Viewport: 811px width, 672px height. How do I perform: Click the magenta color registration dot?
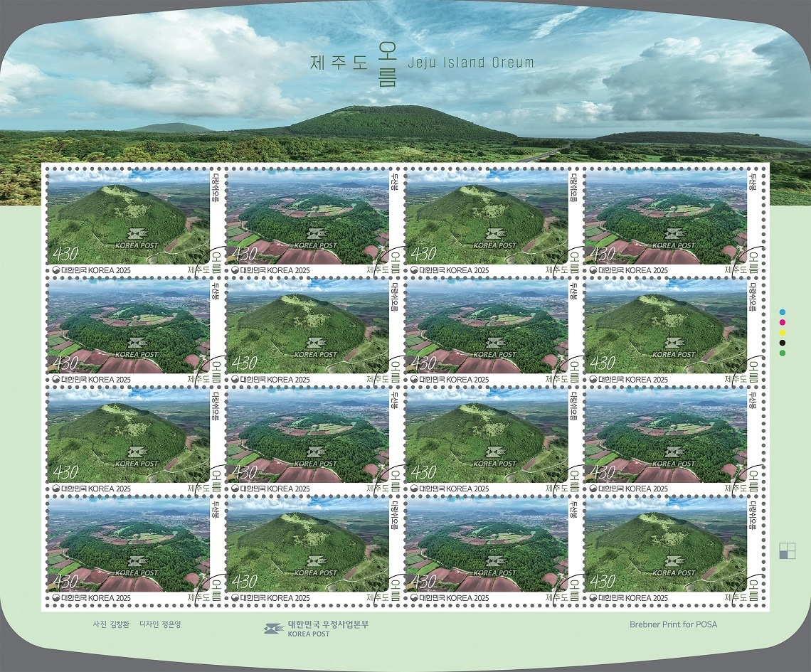click(x=783, y=322)
